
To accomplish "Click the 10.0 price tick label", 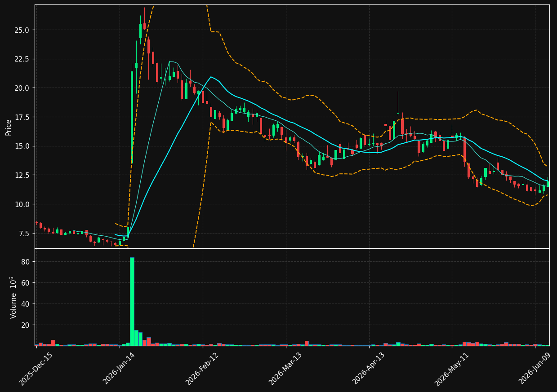I will pos(23,204).
